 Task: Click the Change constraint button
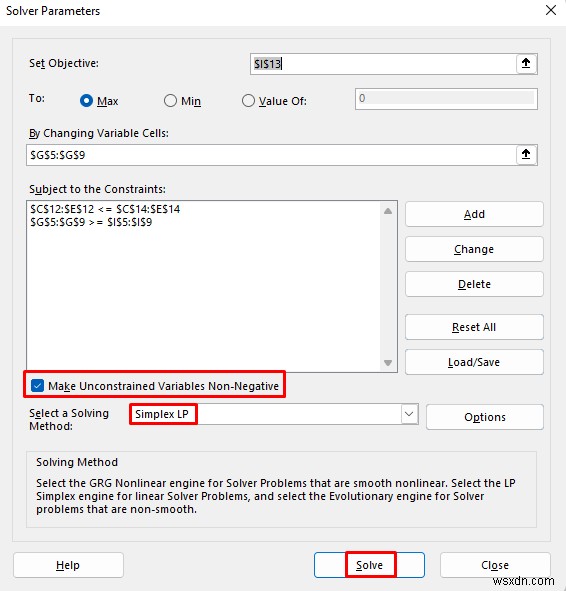pyautogui.click(x=474, y=249)
